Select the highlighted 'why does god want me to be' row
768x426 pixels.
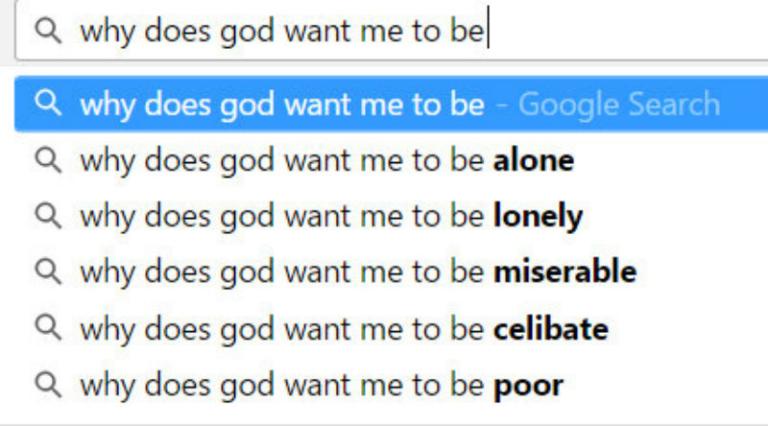391,104
